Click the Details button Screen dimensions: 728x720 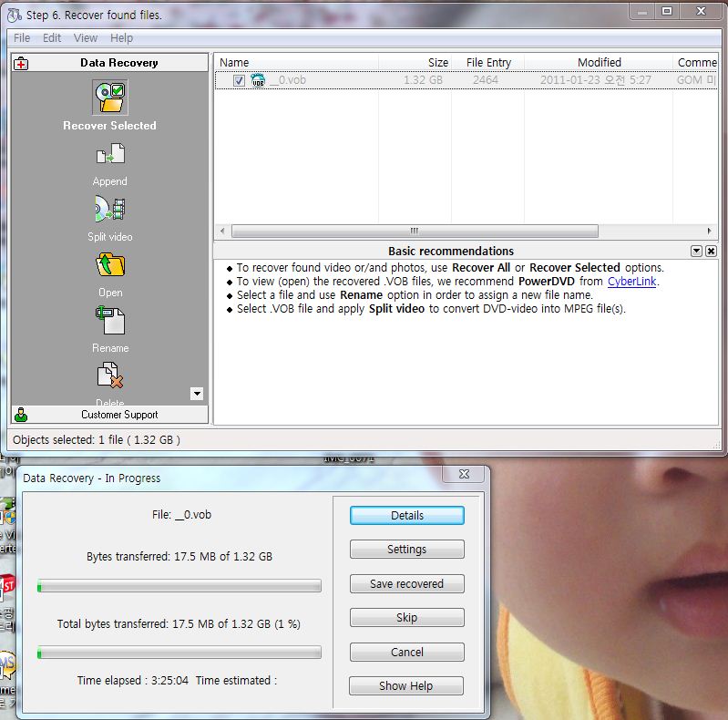point(407,516)
